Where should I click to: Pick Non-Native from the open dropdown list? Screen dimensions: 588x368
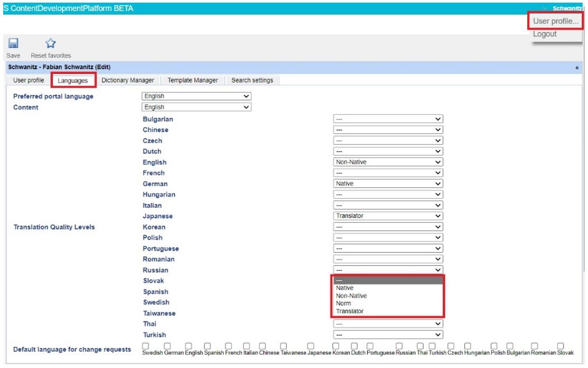tap(351, 296)
